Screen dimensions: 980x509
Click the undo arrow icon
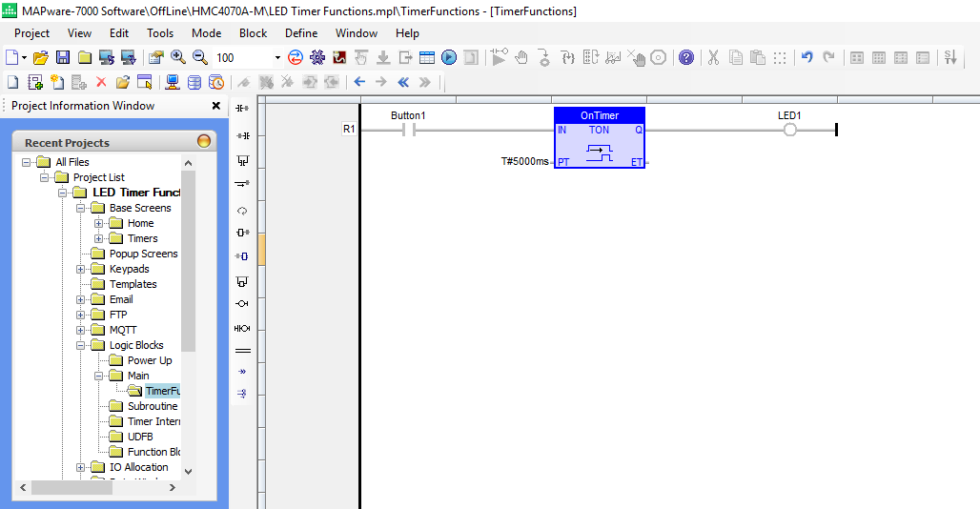point(806,57)
